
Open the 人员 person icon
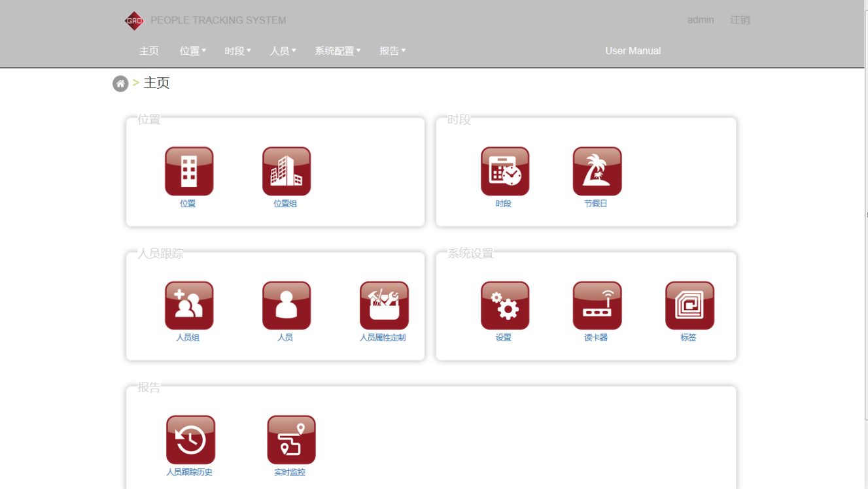pyautogui.click(x=286, y=305)
